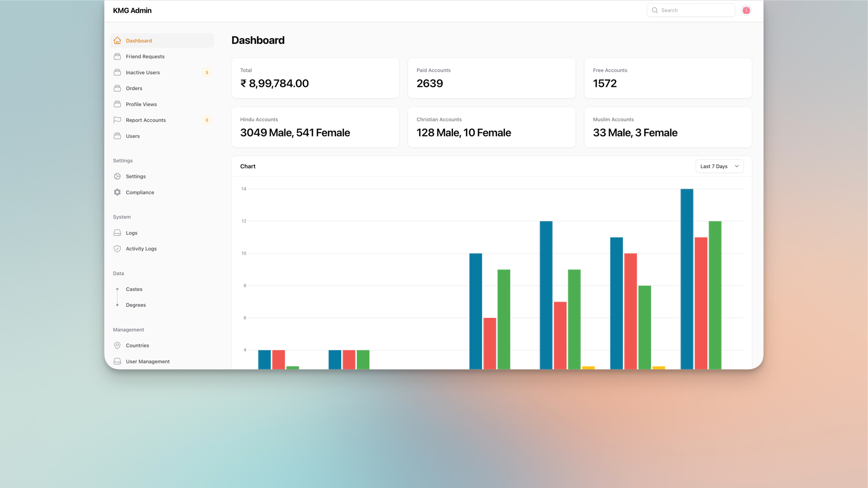
Task: Open the Orders menu item
Action: pos(134,88)
